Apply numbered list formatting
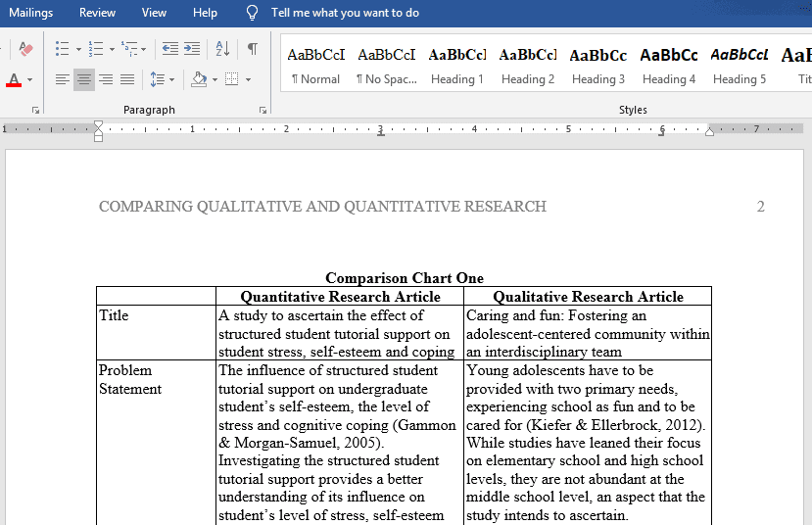 [96, 49]
